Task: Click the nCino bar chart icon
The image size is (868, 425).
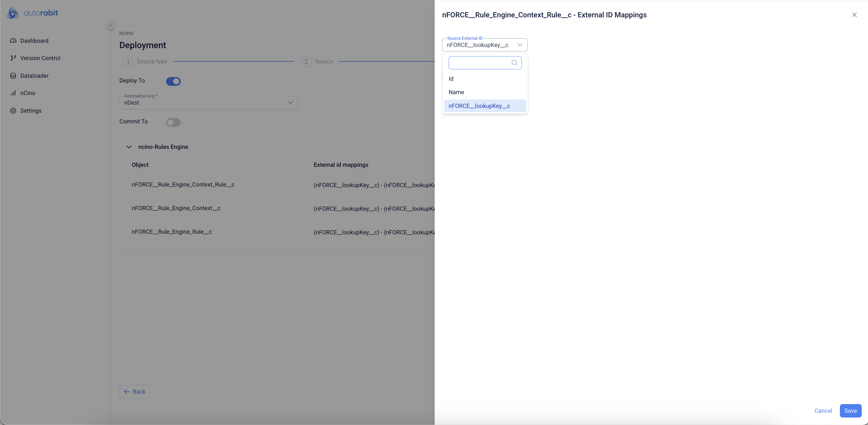Action: click(x=13, y=93)
